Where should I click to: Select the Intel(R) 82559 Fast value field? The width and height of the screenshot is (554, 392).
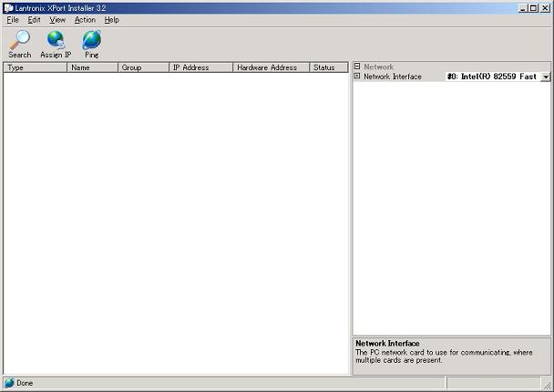[x=493, y=77]
